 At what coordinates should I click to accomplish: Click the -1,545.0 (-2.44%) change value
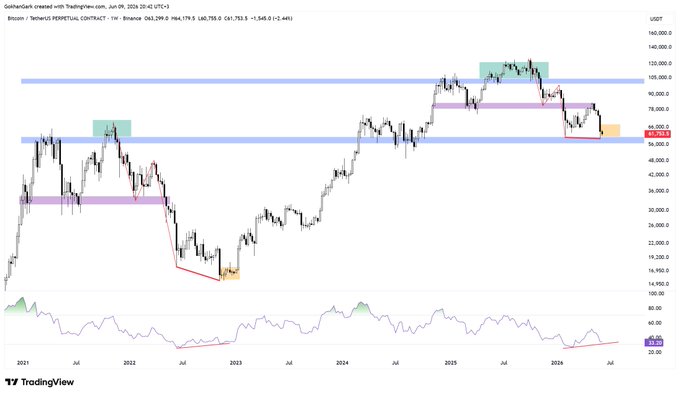tap(271, 19)
